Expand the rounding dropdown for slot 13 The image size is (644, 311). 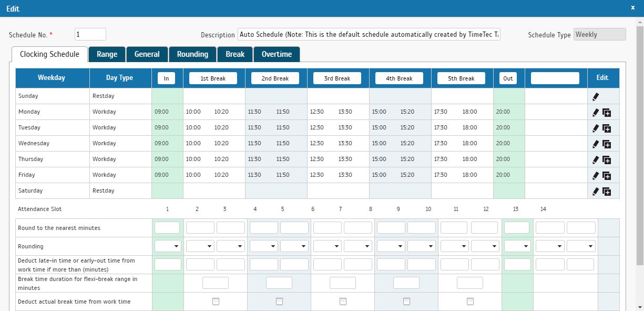tap(516, 246)
